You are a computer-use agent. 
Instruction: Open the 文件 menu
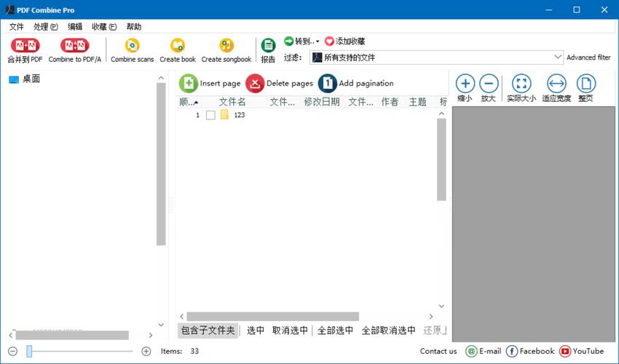coord(17,26)
